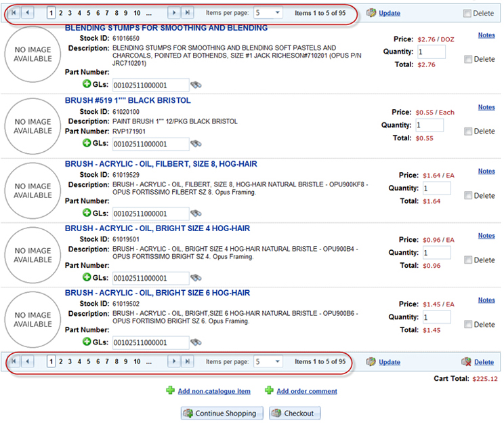The height and width of the screenshot is (423, 504).
Task: Click green plus icon beside Add order comment
Action: (x=269, y=390)
